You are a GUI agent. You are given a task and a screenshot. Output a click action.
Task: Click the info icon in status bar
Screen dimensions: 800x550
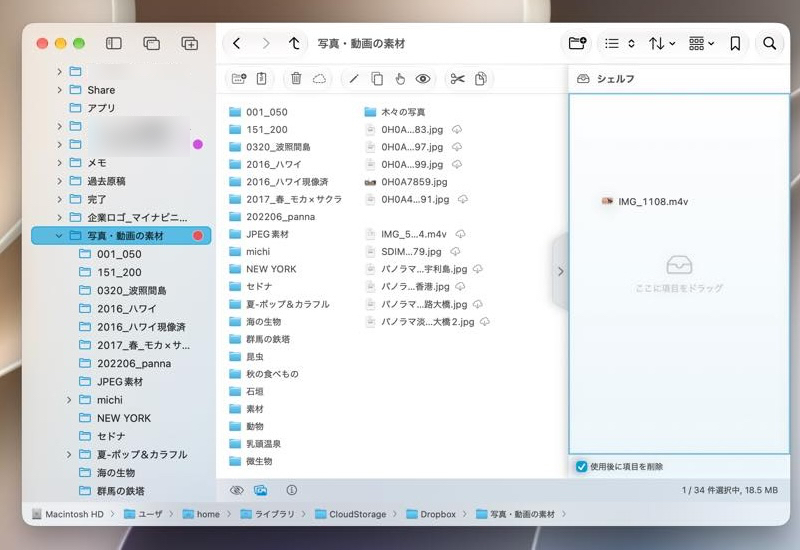(x=291, y=490)
